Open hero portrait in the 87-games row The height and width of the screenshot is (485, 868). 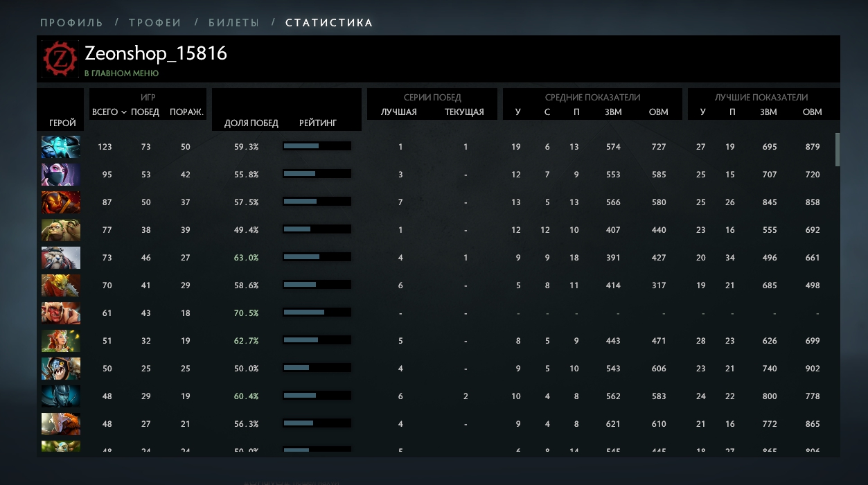(x=61, y=202)
